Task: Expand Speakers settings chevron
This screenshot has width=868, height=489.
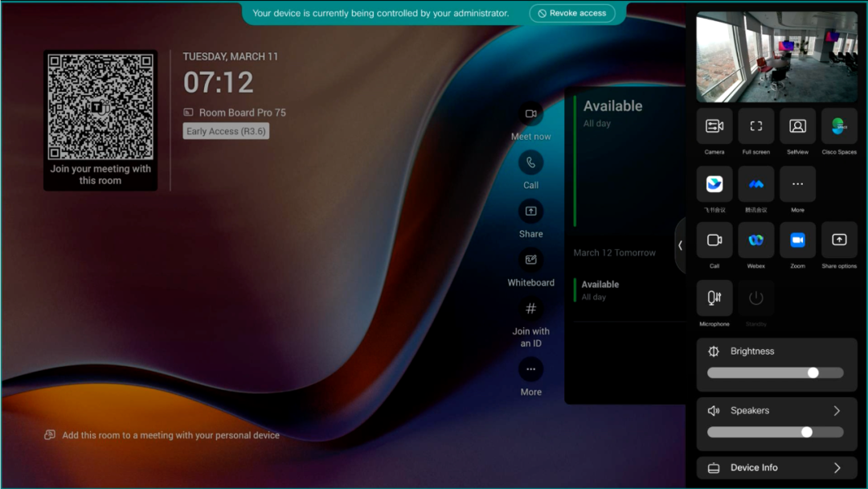Action: 837,410
